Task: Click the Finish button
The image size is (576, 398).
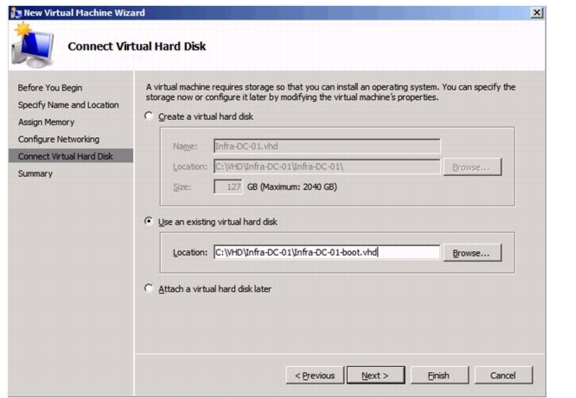Action: click(439, 375)
